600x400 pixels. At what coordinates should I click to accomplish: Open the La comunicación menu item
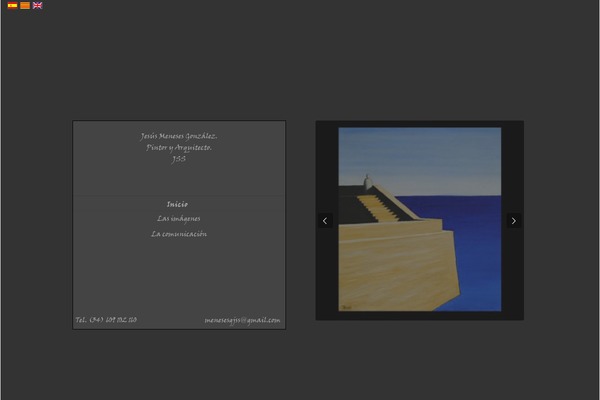179,234
